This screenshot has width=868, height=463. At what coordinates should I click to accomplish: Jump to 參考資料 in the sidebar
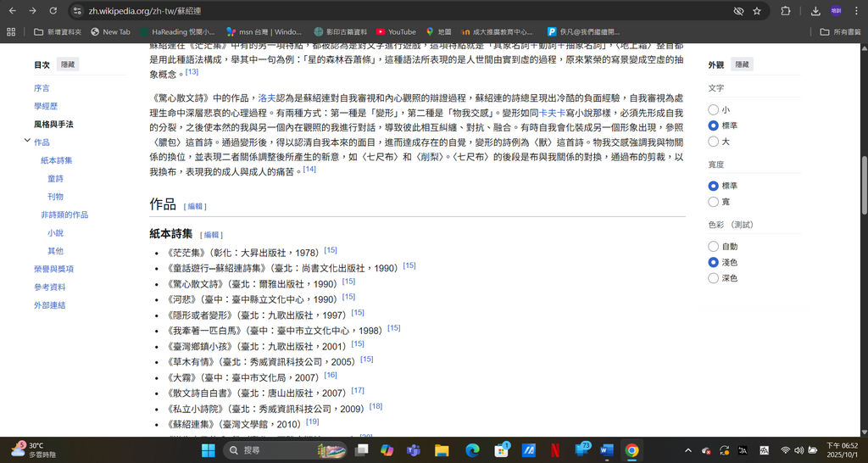[49, 287]
